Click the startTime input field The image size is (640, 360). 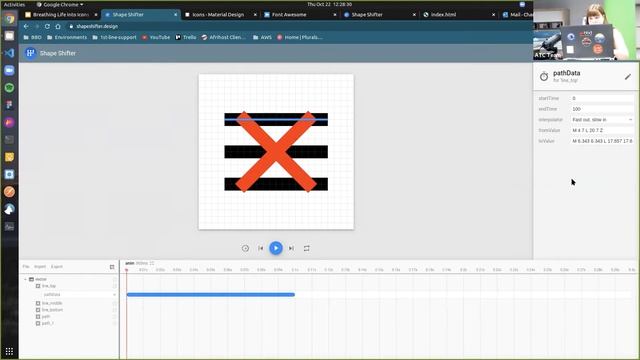click(602, 98)
